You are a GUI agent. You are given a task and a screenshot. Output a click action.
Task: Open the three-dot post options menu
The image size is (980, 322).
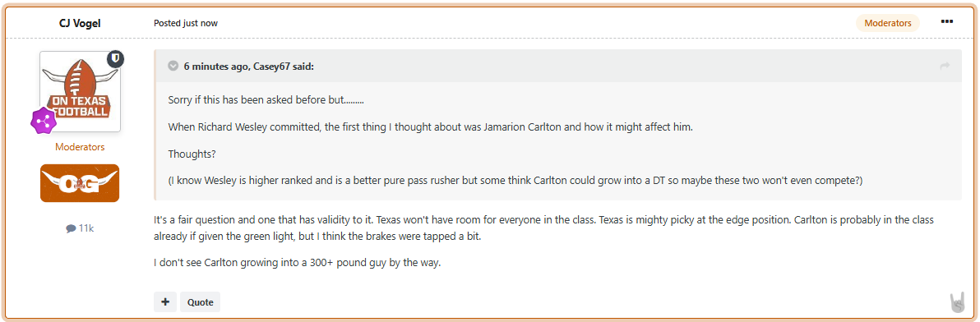[x=947, y=22]
